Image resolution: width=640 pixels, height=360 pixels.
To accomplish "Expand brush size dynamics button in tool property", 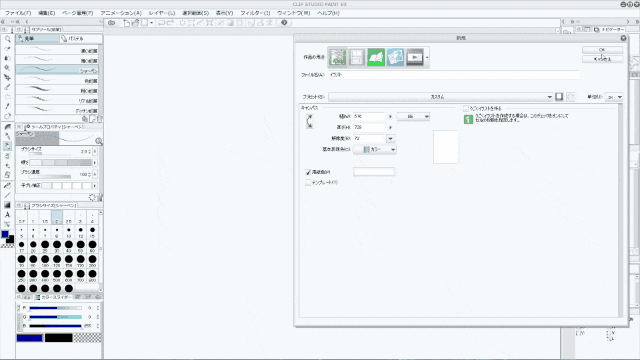I will tap(95, 151).
